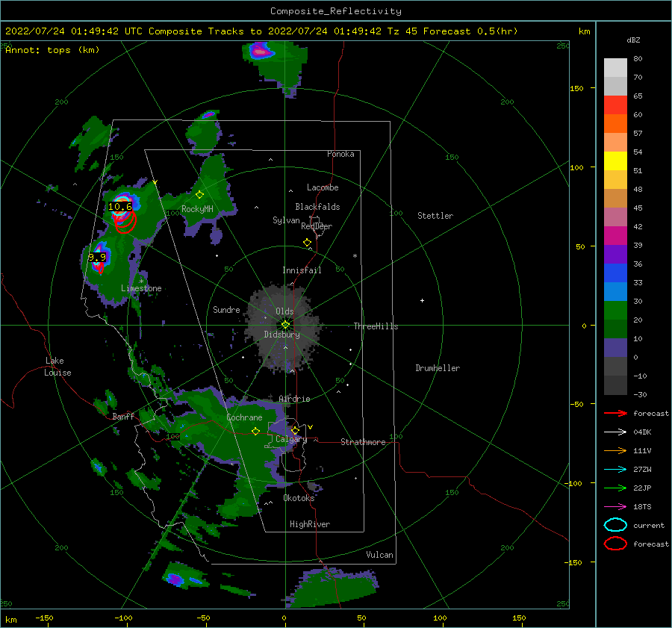Click the Didsbury label
Screen dimensions: 672x628
tap(281, 335)
